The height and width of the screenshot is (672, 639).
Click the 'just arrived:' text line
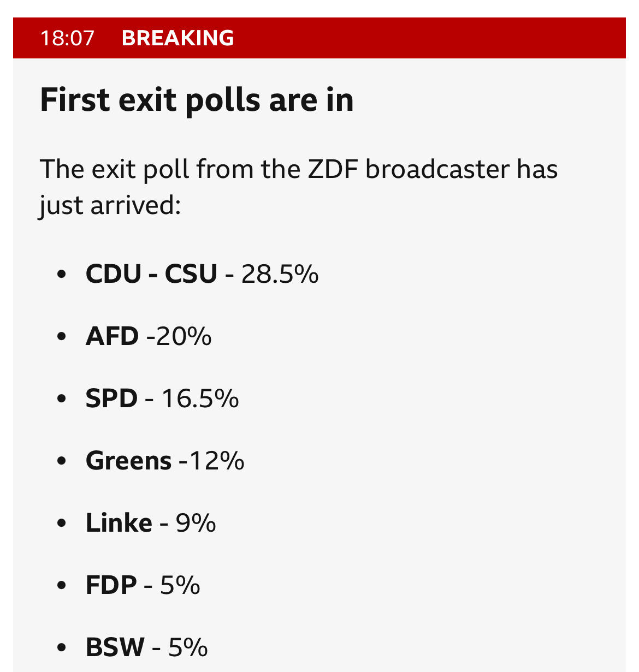pos(110,206)
